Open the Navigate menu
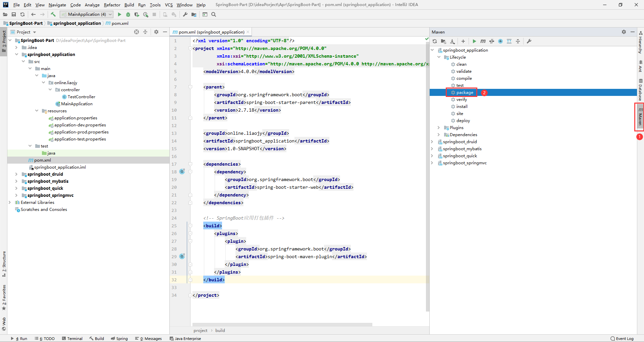This screenshot has width=644, height=342. pyautogui.click(x=57, y=5)
